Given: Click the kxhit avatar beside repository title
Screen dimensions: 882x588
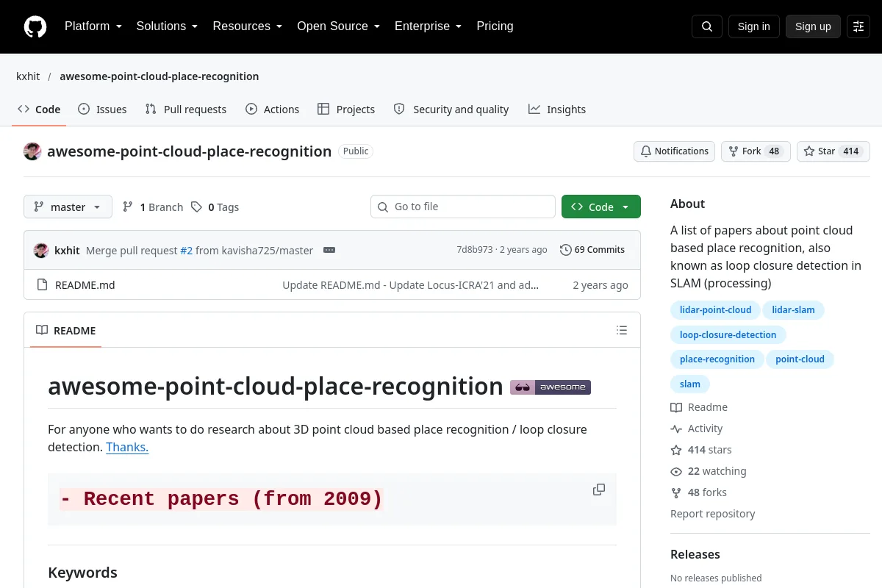Looking at the screenshot, I should [32, 151].
